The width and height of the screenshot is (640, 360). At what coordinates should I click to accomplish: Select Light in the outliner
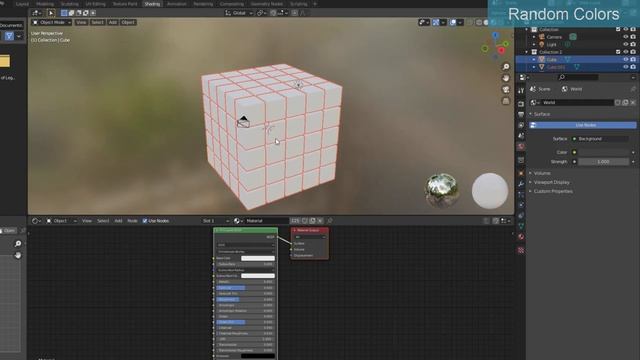coord(551,44)
